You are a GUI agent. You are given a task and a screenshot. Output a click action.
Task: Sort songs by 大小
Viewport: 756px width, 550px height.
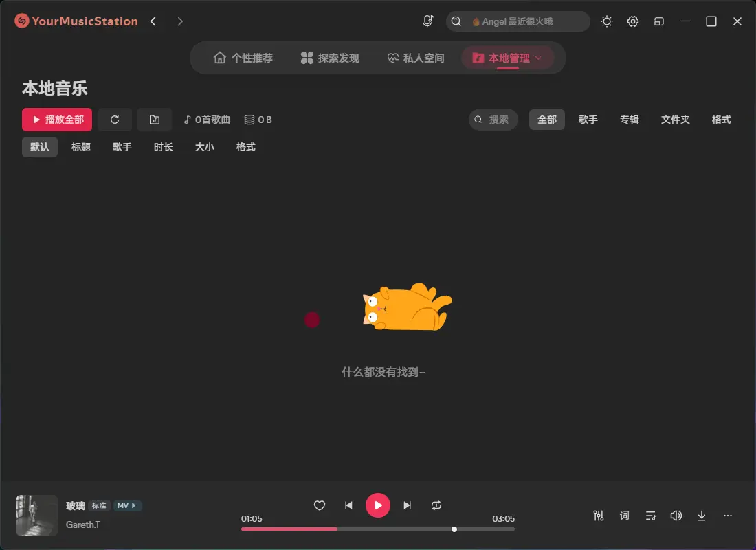click(204, 147)
